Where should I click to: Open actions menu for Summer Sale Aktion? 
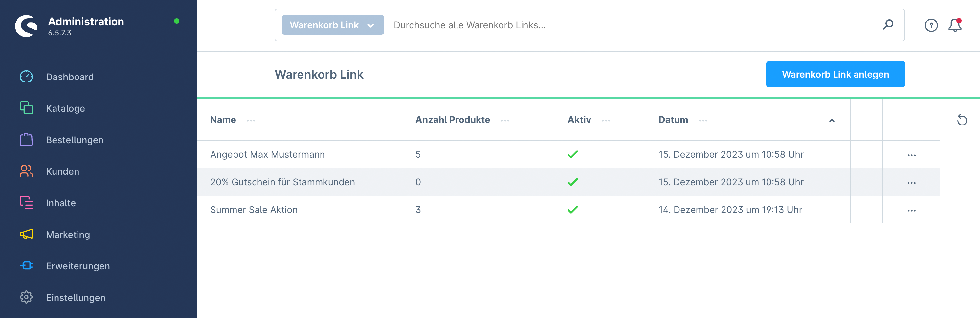911,210
